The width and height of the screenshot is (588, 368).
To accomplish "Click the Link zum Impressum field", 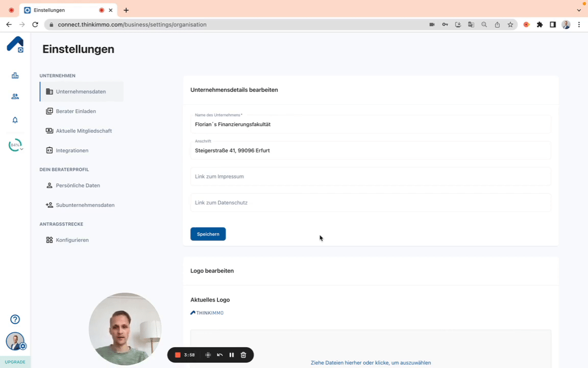I will (x=371, y=176).
